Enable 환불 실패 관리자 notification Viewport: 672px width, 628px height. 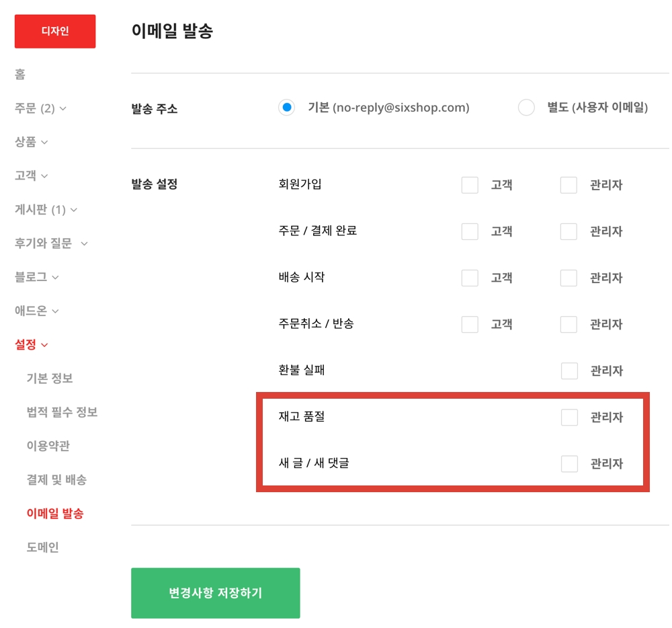click(x=569, y=370)
